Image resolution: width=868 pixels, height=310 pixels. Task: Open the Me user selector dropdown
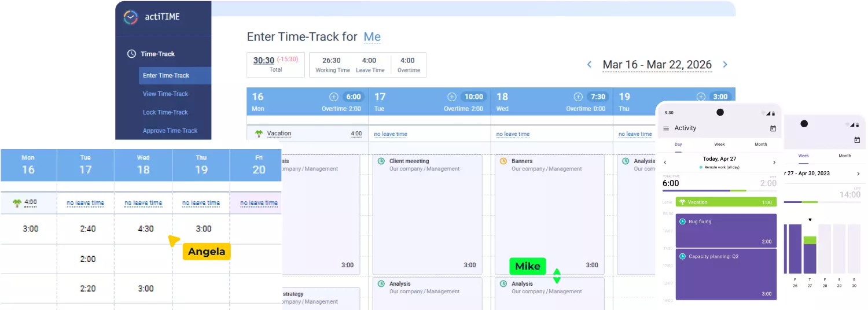coord(372,37)
